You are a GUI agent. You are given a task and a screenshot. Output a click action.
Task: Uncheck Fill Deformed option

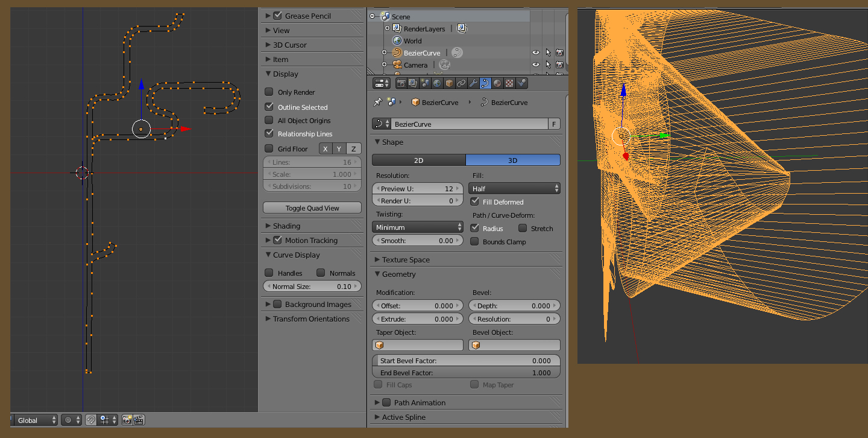(475, 202)
